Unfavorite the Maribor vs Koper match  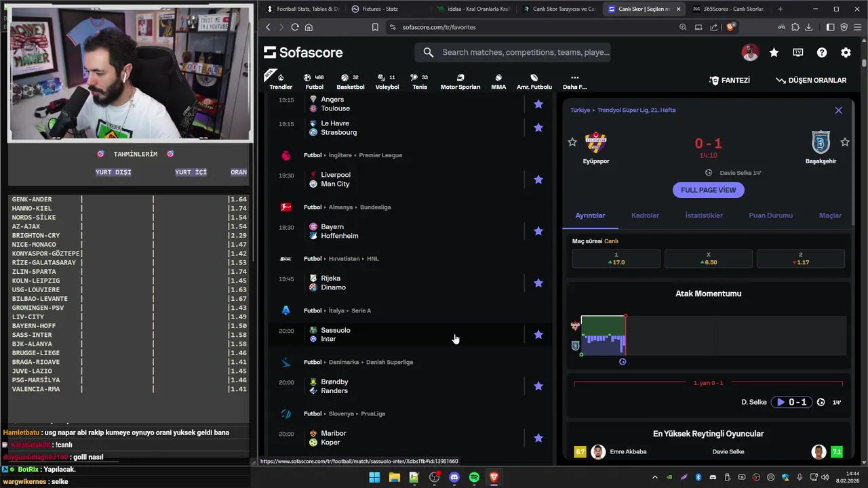coord(538,438)
